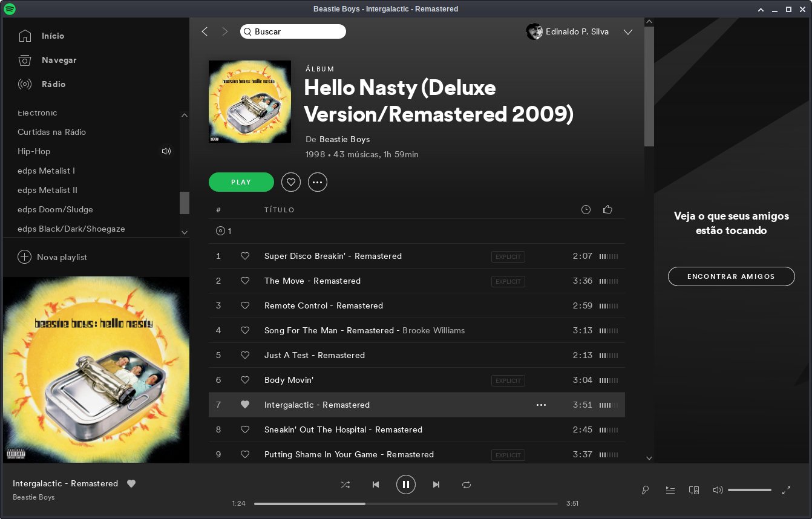Open Intergalactic - Remastered now playing title
Viewport: 812px width, 519px height.
65,483
